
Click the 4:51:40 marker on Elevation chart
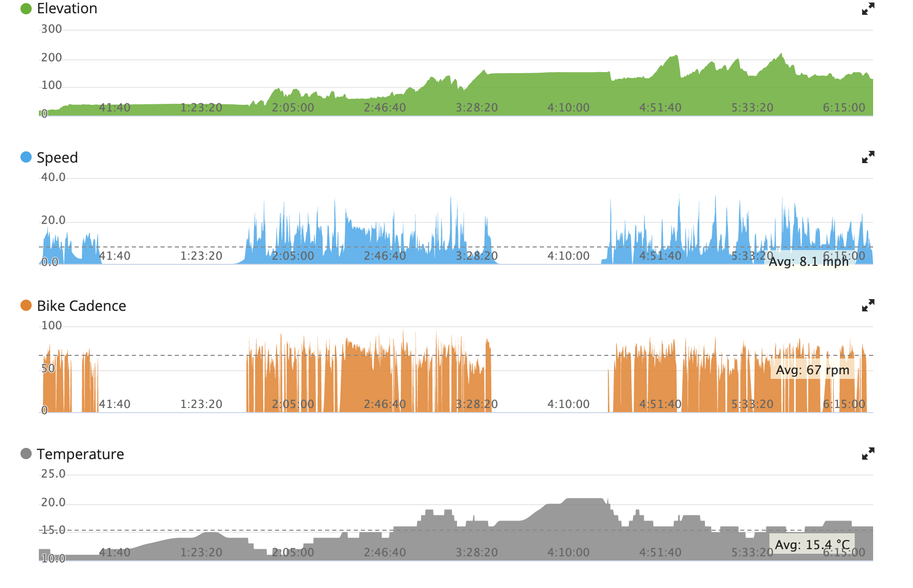[x=660, y=108]
